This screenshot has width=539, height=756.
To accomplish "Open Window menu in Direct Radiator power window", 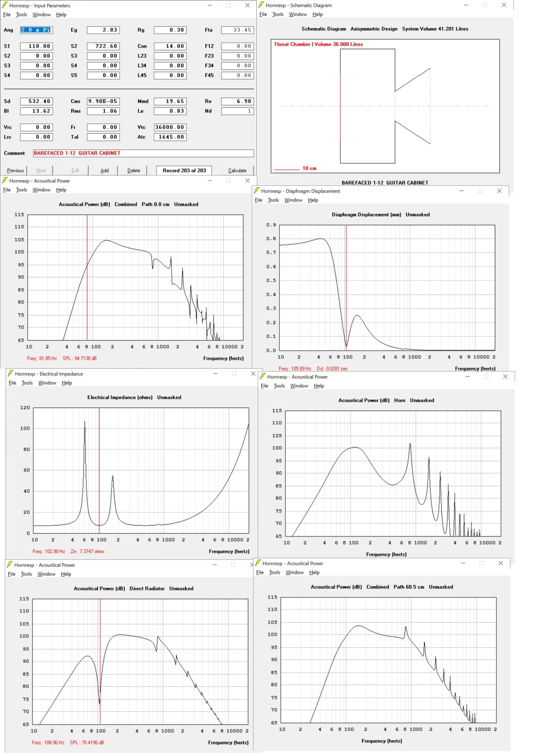I will pyautogui.click(x=46, y=574).
